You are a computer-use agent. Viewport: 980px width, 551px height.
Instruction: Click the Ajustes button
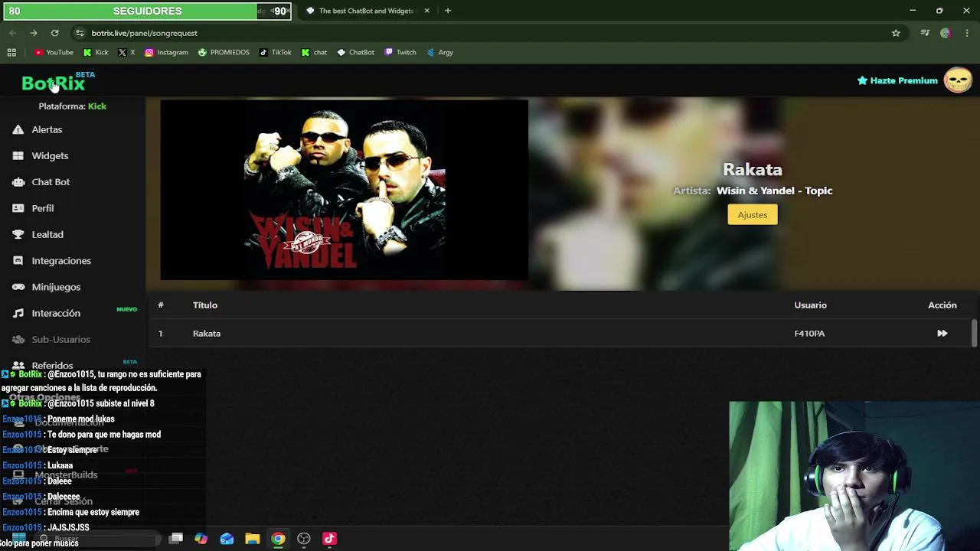click(x=753, y=215)
